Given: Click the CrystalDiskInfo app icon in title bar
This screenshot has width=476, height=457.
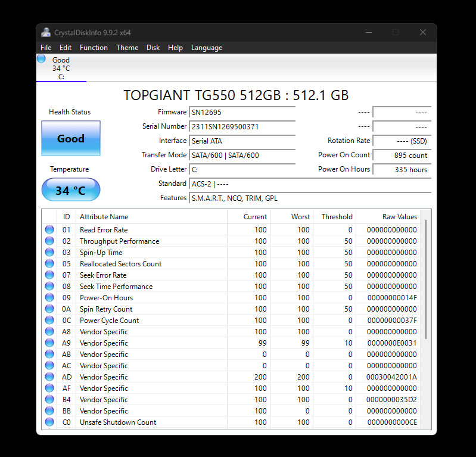Looking at the screenshot, I should click(x=46, y=33).
